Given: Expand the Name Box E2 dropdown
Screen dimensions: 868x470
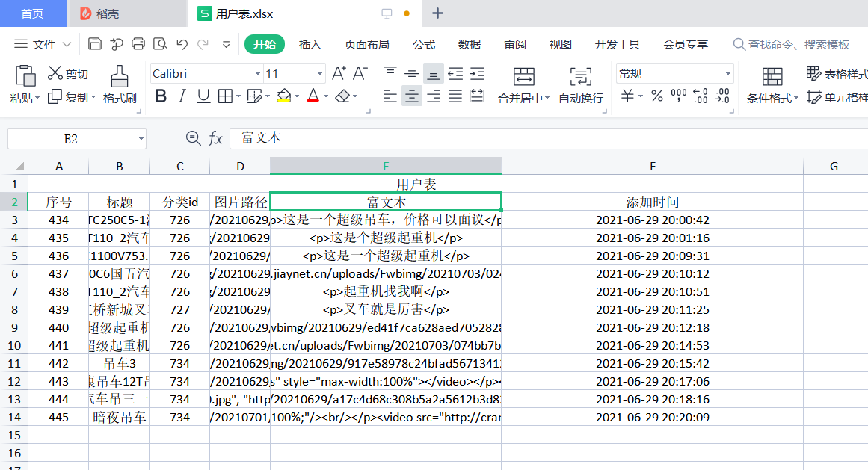Looking at the screenshot, I should click(141, 138).
